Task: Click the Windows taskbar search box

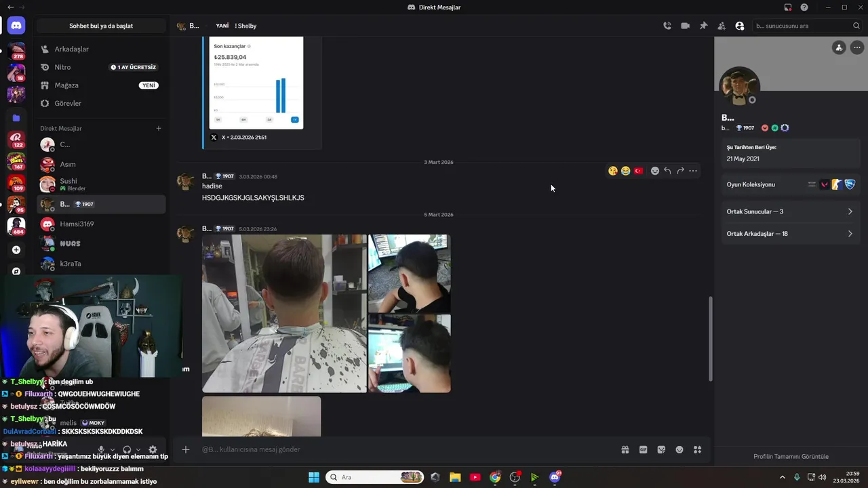Action: (375, 477)
